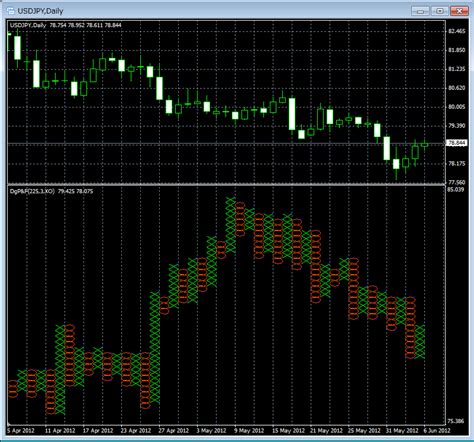Image resolution: width=474 pixels, height=442 pixels.
Task: Click the 75.386 indicator scale label
Action: [457, 421]
